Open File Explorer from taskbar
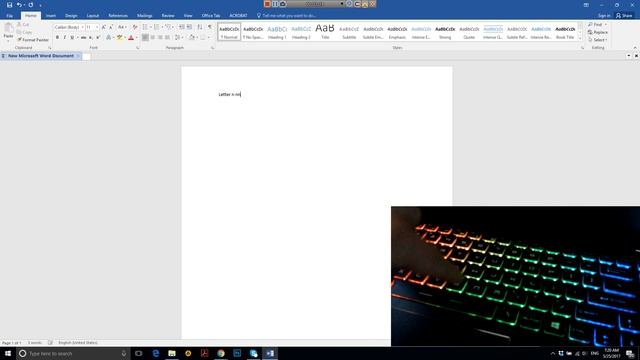The height and width of the screenshot is (360, 640). (x=172, y=353)
